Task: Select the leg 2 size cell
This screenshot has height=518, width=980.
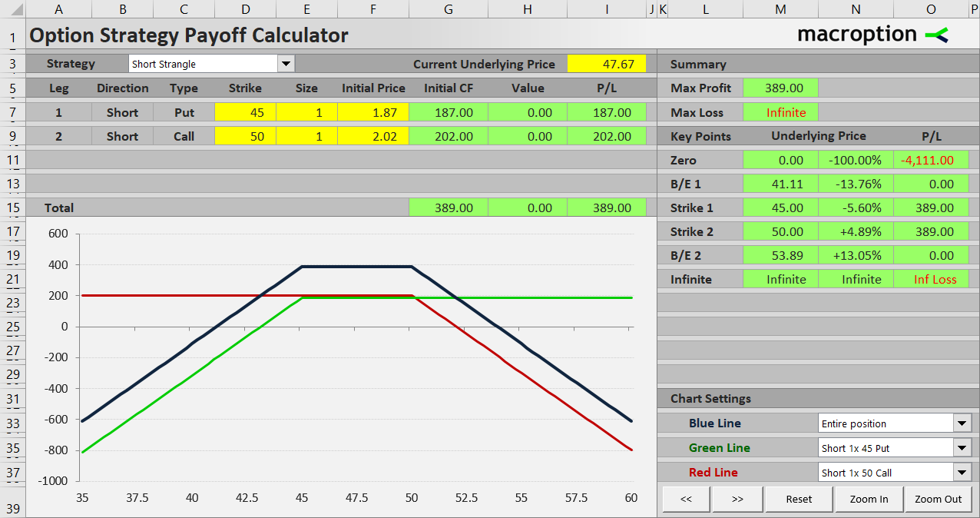Action: pos(306,136)
